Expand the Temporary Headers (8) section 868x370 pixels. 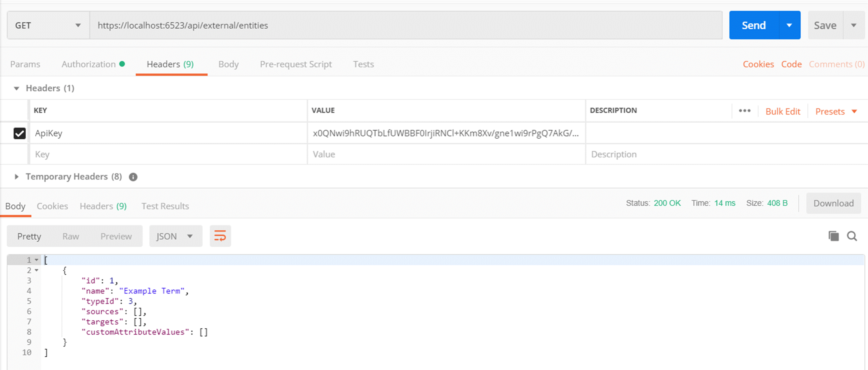click(16, 177)
